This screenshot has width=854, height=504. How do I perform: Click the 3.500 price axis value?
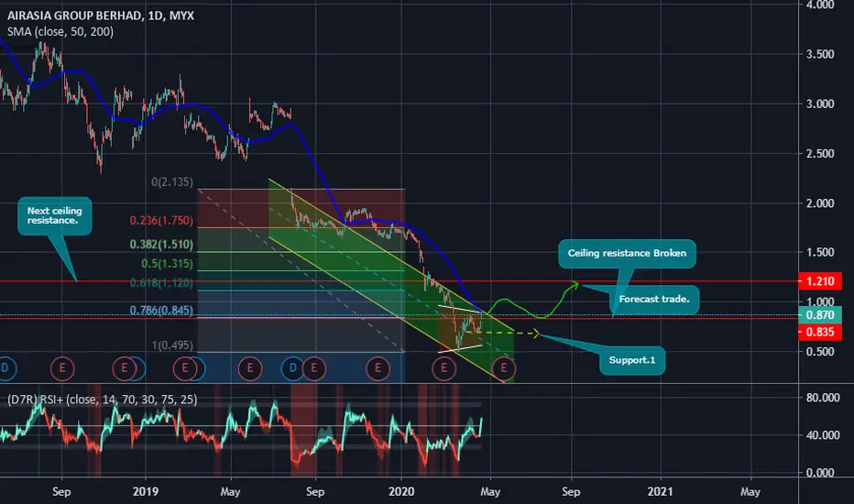(820, 54)
